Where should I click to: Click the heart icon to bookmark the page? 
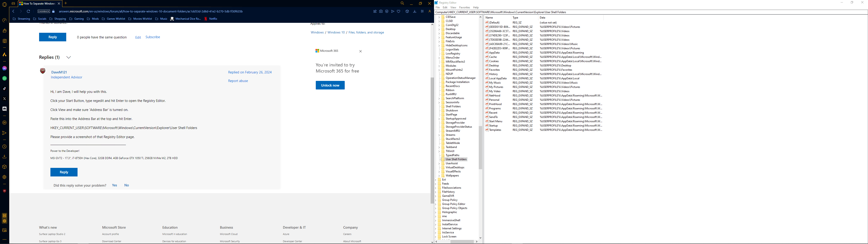399,12
